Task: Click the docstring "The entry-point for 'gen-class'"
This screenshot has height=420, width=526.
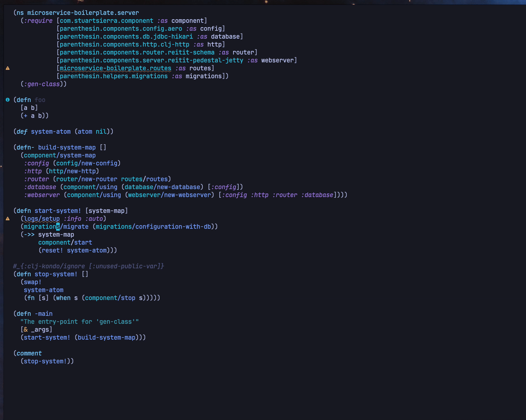Action: point(79,322)
